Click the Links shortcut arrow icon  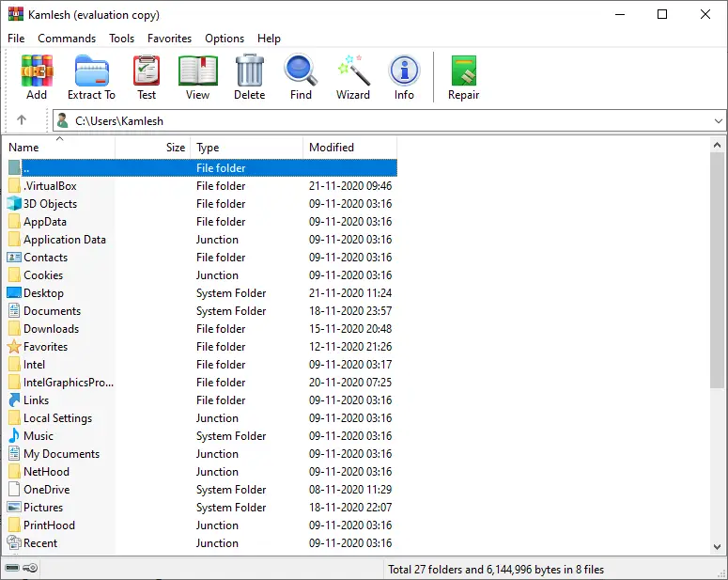[x=14, y=400]
